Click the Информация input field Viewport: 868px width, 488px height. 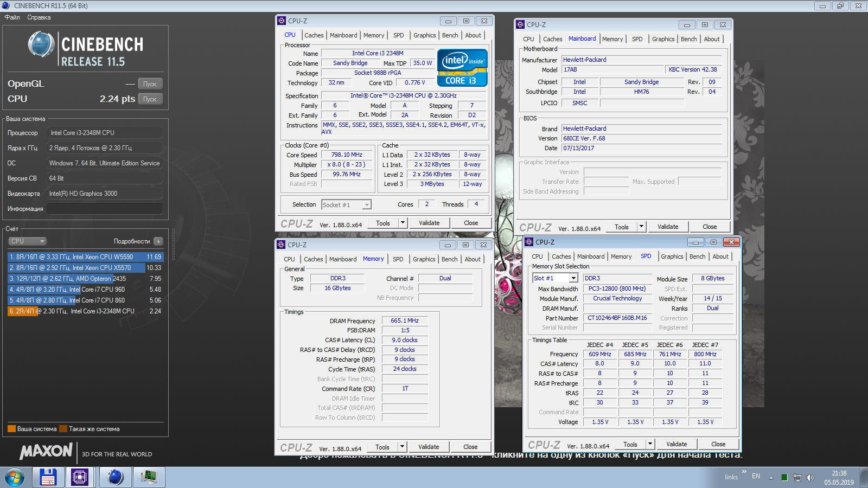(104, 208)
